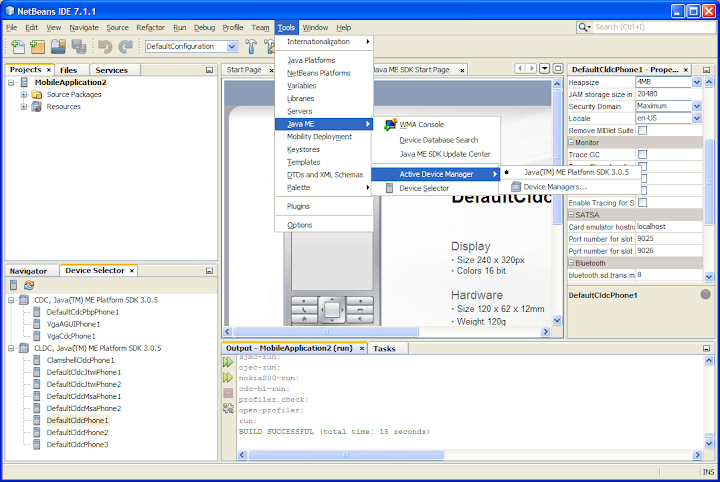Choose Java Platforms from Tools menu
Image resolution: width=720 pixels, height=482 pixels.
click(x=324, y=60)
